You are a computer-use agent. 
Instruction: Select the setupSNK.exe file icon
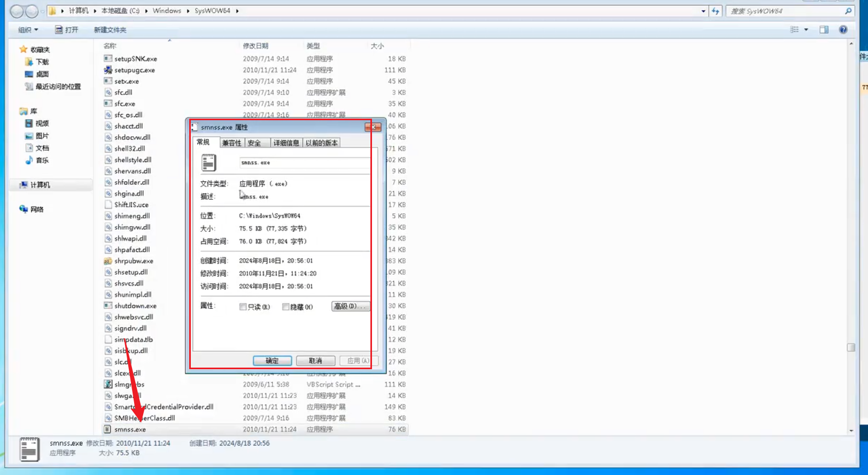point(108,59)
